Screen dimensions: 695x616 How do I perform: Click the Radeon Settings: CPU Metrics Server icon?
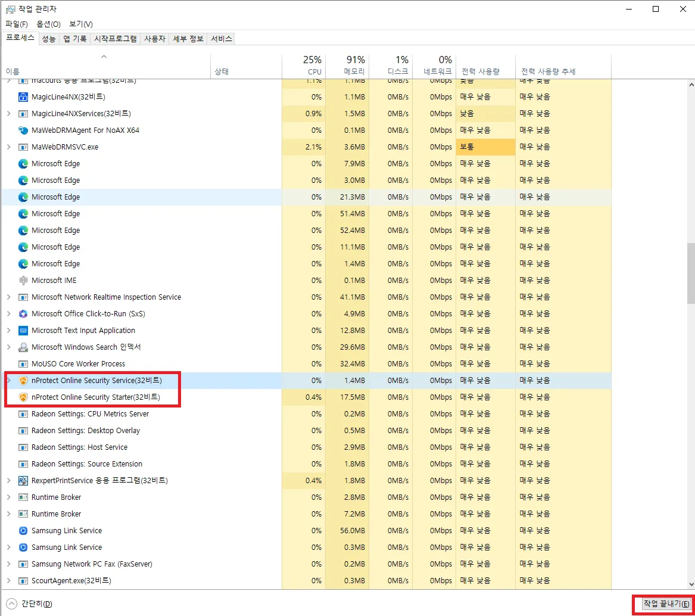(x=23, y=414)
